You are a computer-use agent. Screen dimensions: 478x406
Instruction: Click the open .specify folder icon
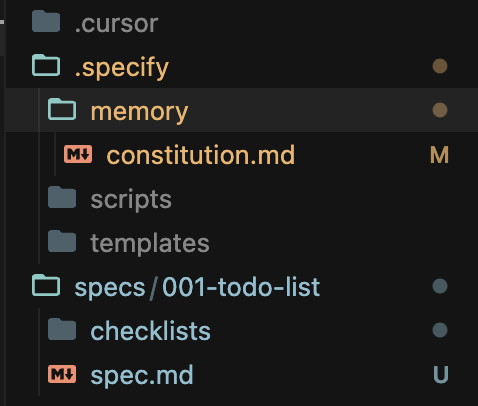coord(46,65)
